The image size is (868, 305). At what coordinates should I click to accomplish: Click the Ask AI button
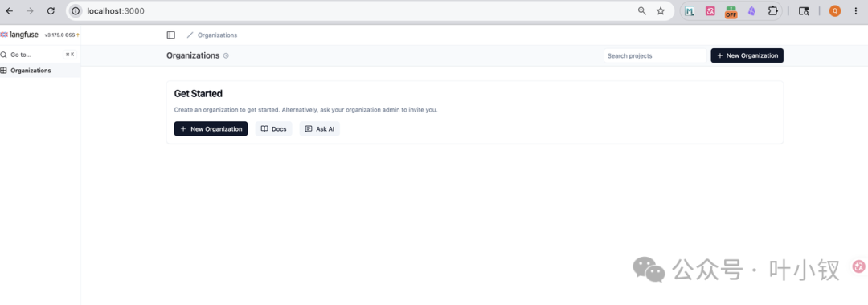coord(319,128)
